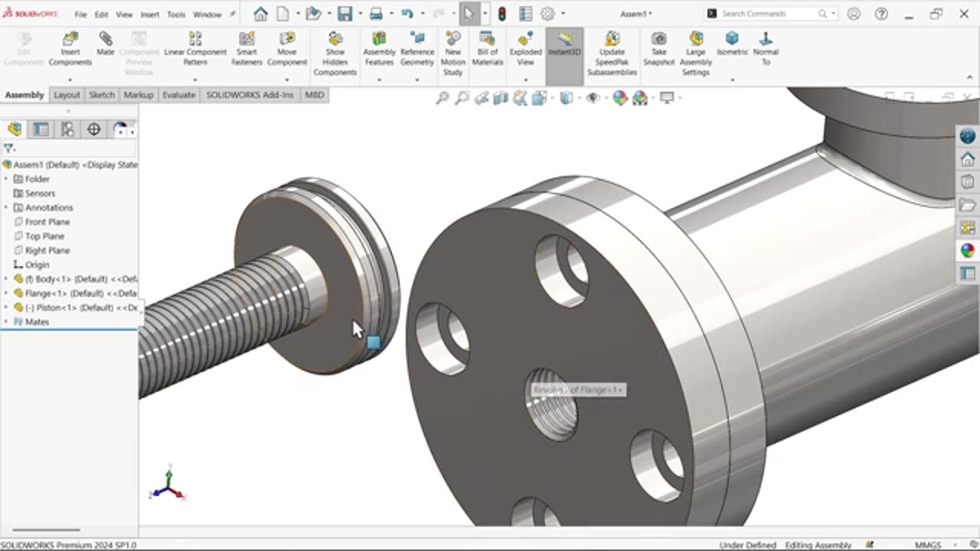Viewport: 980px width, 551px height.
Task: Click the Zoom to Fit magnifier
Action: [x=443, y=98]
